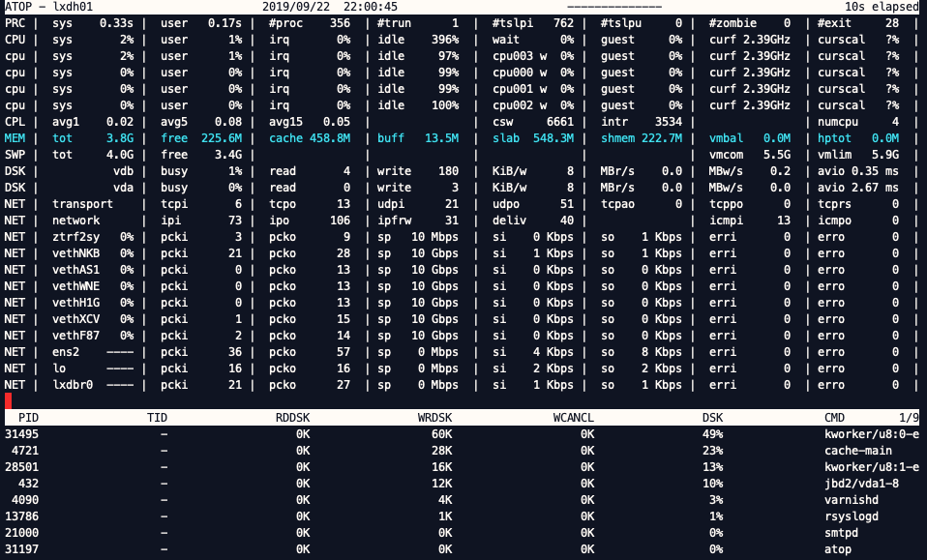Select the DSK percentage column header

[712, 418]
